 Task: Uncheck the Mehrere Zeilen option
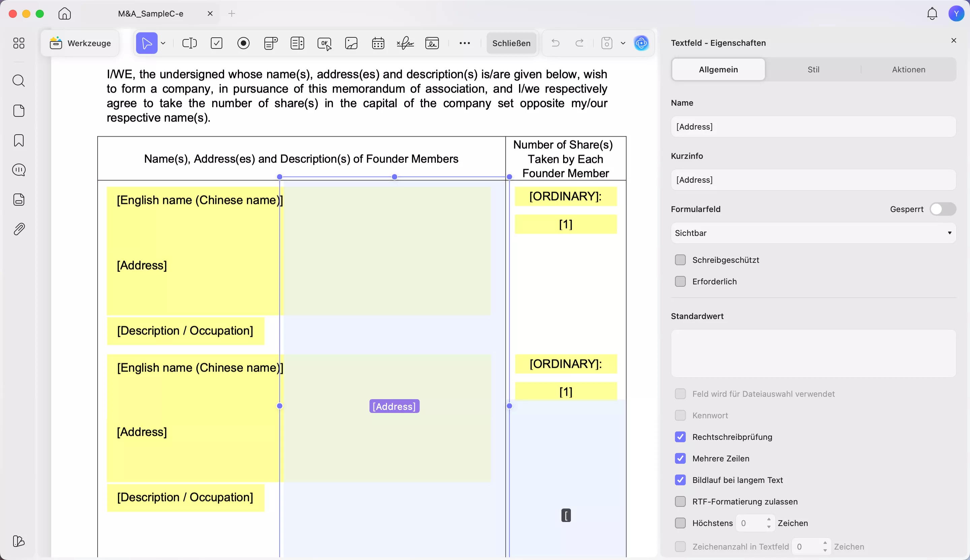tap(680, 458)
